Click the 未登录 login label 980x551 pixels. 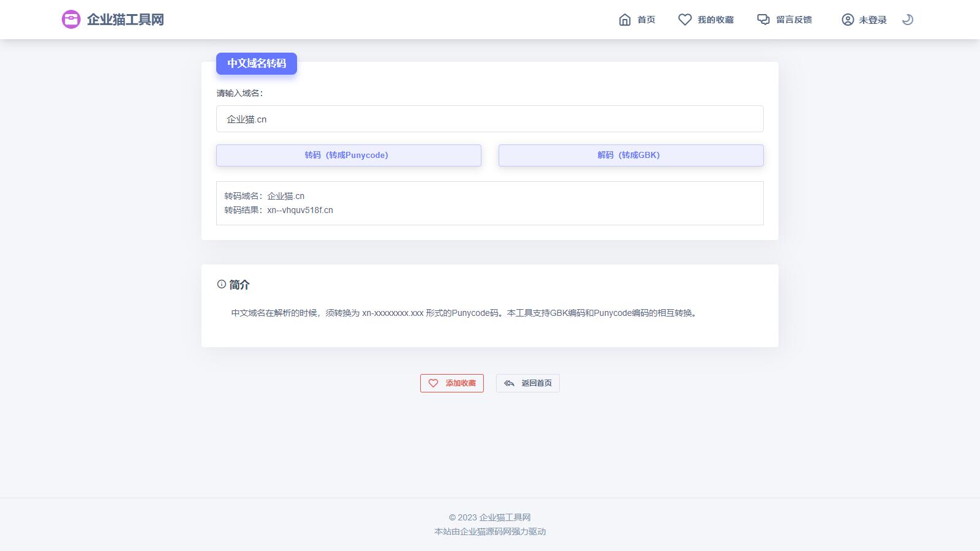872,20
